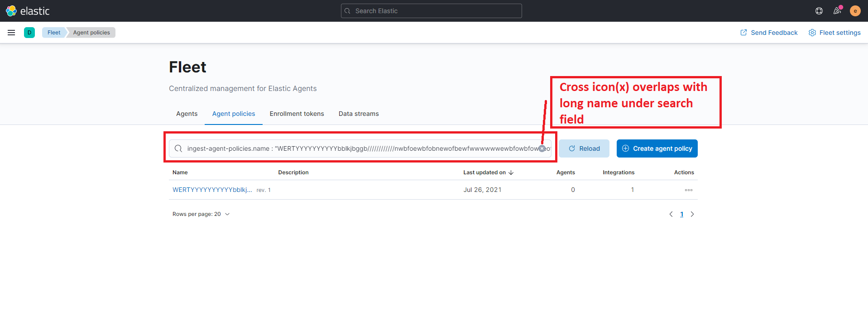
Task: Click the Elastic logo
Action: pyautogui.click(x=28, y=11)
